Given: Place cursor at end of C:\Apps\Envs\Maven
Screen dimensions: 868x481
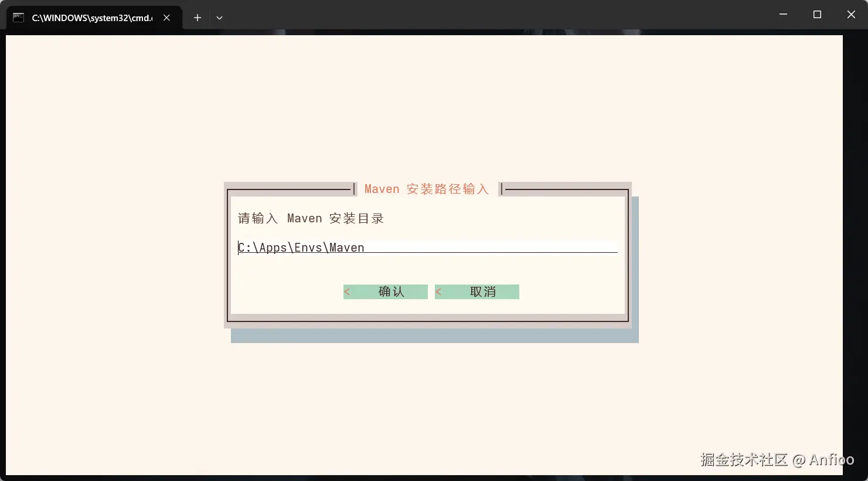Looking at the screenshot, I should click(365, 247).
